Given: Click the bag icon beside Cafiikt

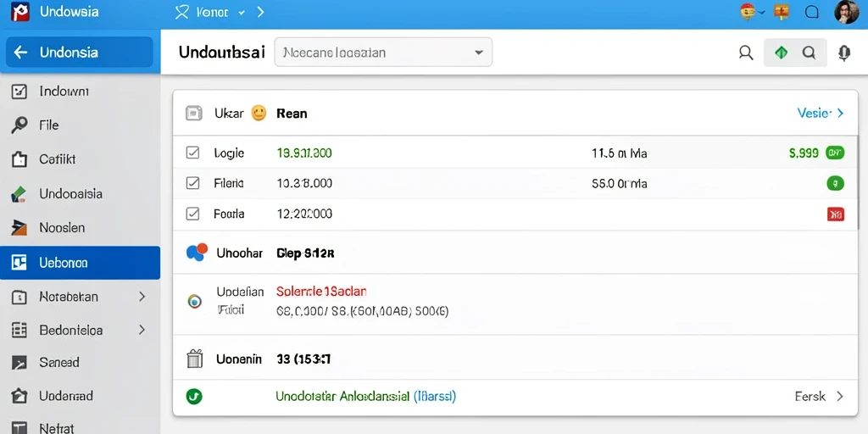Looking at the screenshot, I should [x=19, y=159].
